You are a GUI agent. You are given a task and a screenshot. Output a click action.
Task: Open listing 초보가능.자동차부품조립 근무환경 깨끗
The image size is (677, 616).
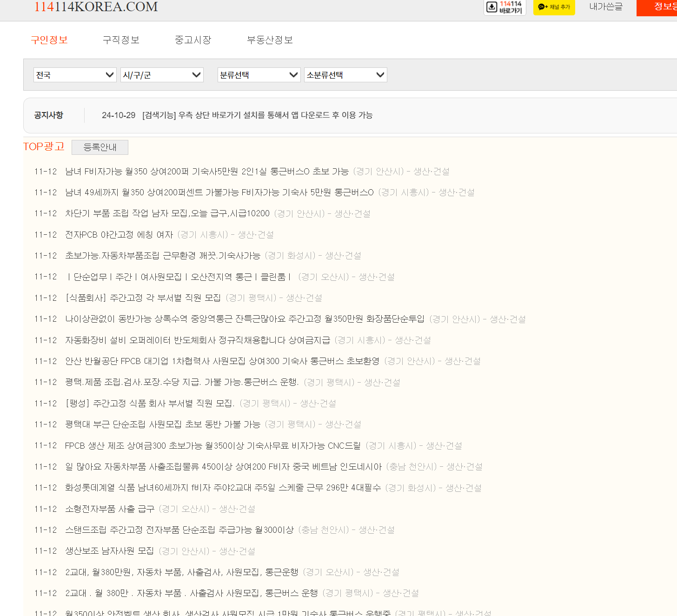pos(163,256)
